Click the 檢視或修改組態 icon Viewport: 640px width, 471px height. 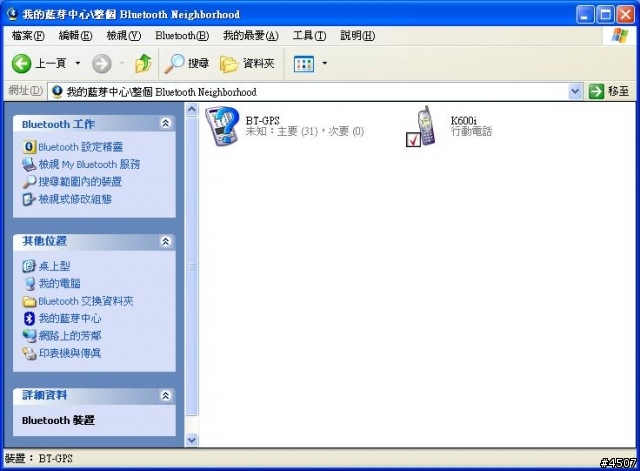point(29,200)
